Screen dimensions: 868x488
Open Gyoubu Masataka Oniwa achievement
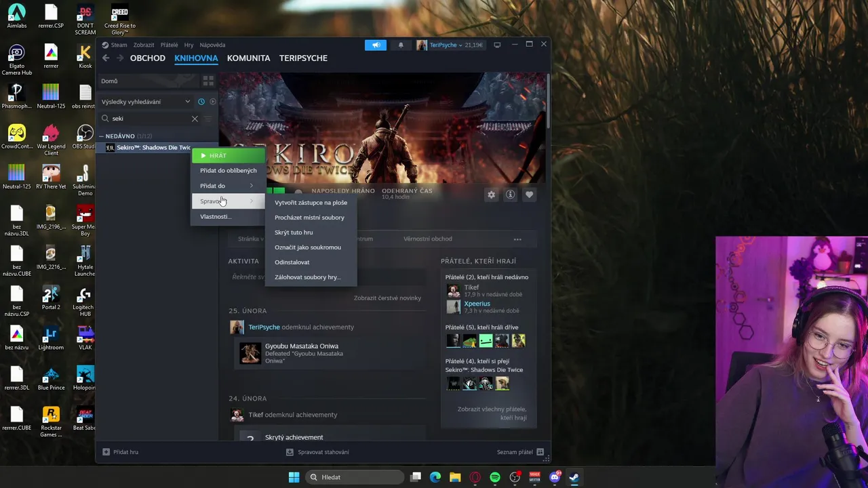click(x=302, y=346)
